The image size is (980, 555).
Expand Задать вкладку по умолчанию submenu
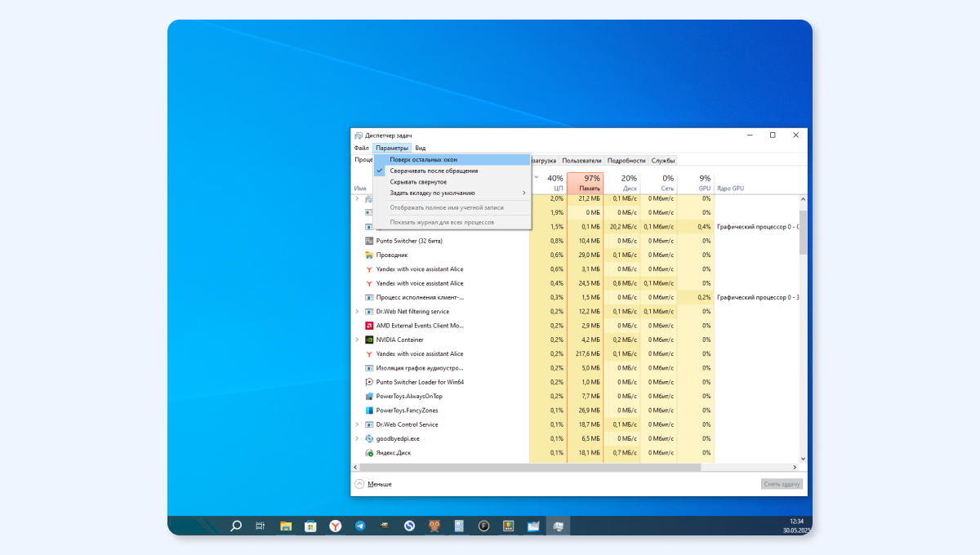(x=452, y=193)
